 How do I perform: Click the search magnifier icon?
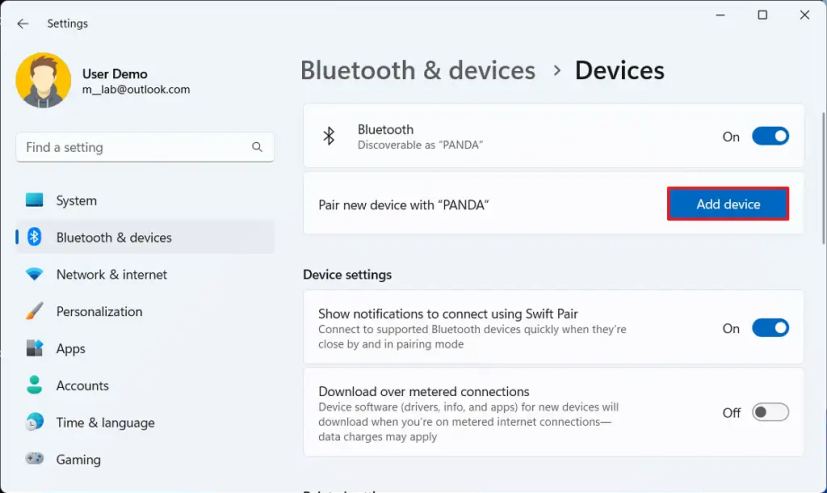click(257, 147)
